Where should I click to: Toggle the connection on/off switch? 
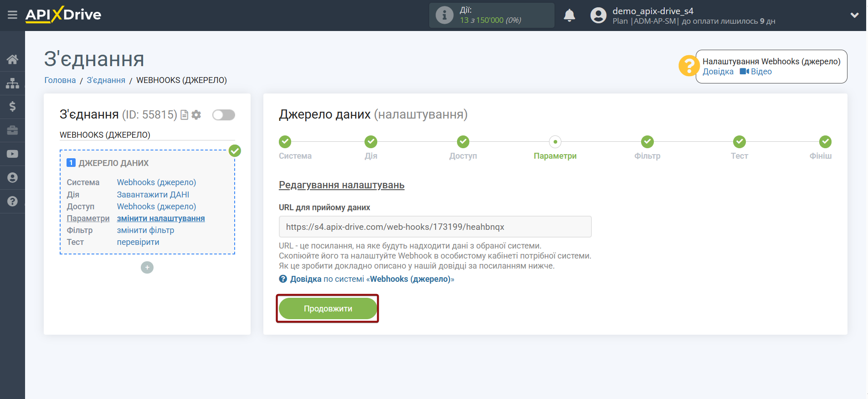coord(224,115)
